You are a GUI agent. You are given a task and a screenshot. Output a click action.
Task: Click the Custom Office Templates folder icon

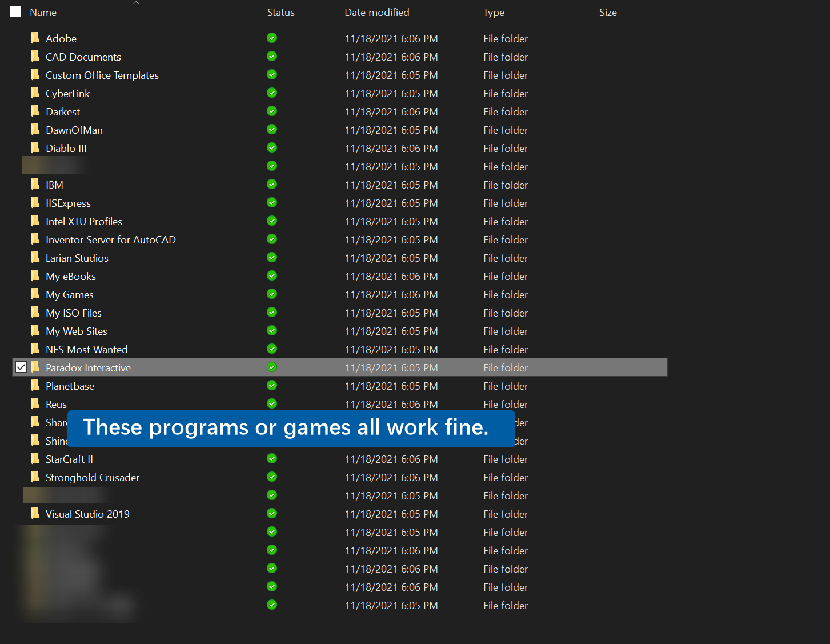point(35,75)
